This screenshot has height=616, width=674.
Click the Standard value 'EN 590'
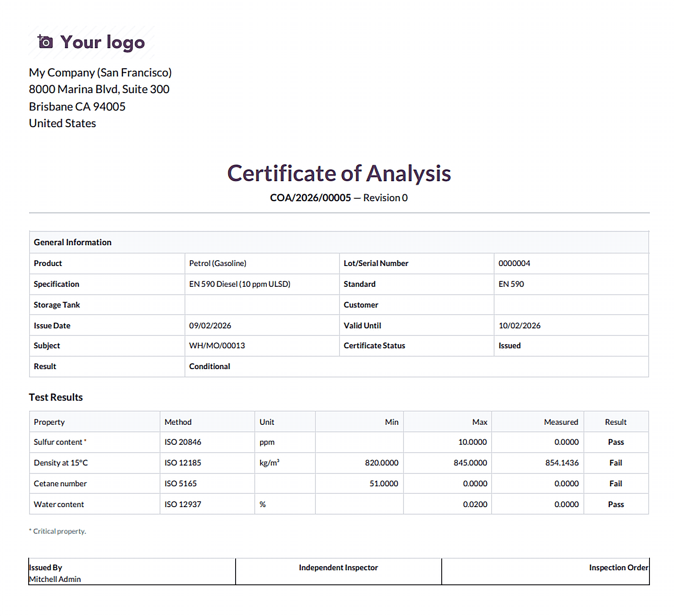[x=511, y=284]
